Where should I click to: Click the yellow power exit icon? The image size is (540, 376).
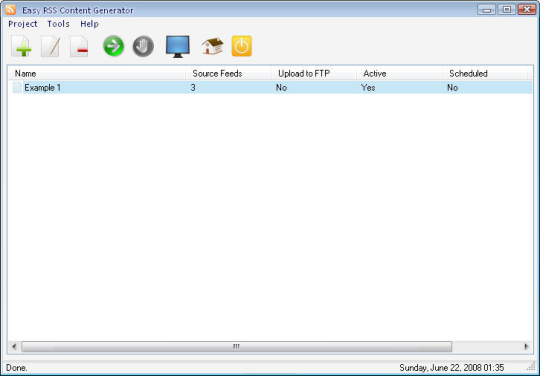click(242, 46)
